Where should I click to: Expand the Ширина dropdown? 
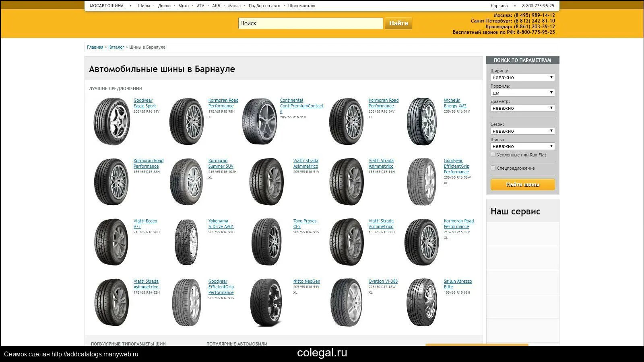point(522,77)
